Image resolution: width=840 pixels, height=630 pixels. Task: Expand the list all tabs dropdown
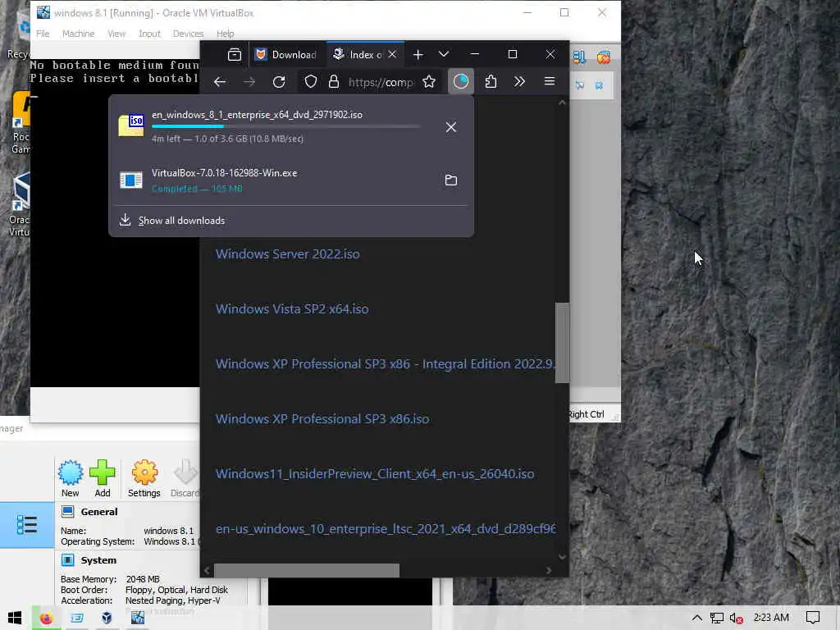pos(444,55)
